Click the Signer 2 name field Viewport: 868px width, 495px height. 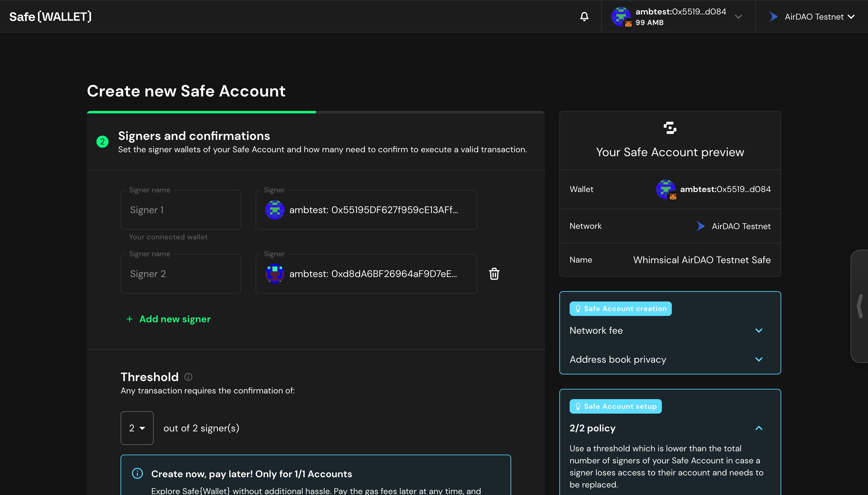tap(181, 274)
